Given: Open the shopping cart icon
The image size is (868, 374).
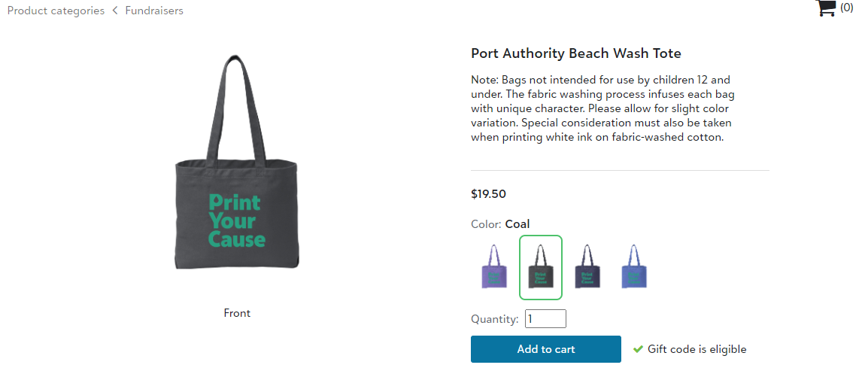Looking at the screenshot, I should click(x=826, y=8).
